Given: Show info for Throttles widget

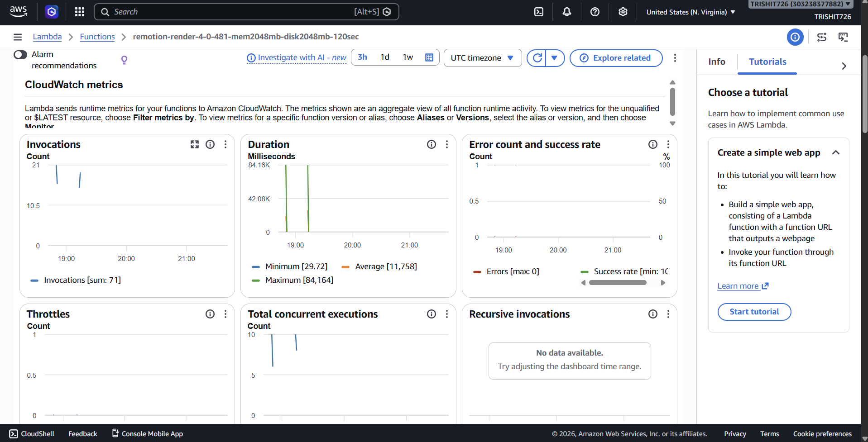Looking at the screenshot, I should click(210, 314).
